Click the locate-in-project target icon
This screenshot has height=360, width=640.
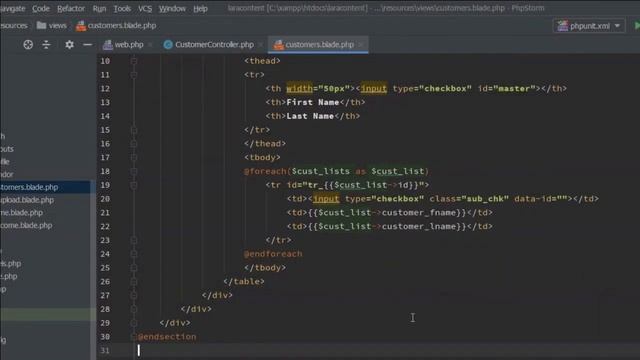click(28, 44)
